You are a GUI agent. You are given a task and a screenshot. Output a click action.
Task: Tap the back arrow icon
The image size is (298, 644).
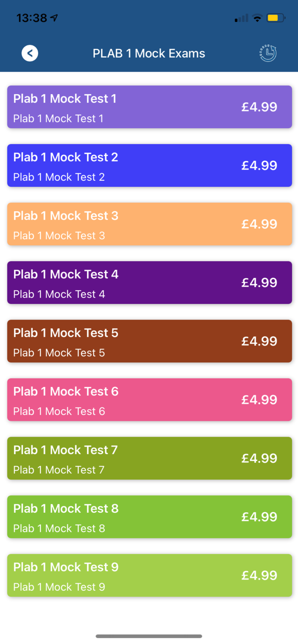tap(30, 53)
